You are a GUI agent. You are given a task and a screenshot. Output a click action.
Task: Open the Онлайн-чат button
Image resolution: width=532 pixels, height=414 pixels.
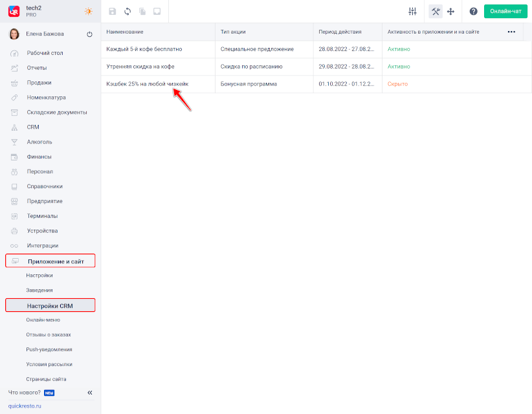tap(505, 11)
